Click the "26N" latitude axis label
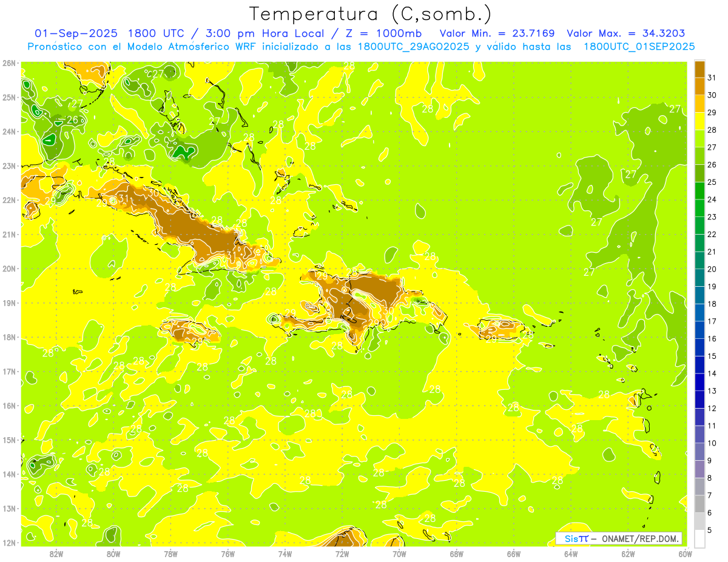The width and height of the screenshot is (728, 562). 9,63
